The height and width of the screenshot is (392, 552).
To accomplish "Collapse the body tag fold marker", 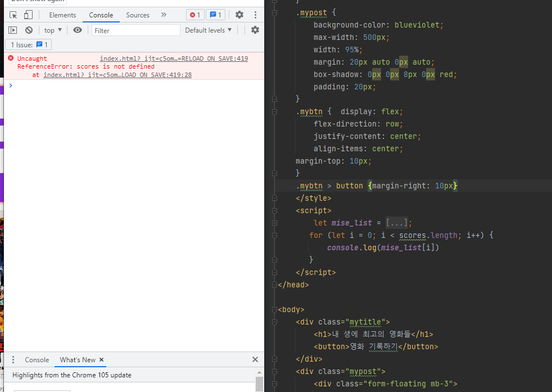I will coord(274,309).
